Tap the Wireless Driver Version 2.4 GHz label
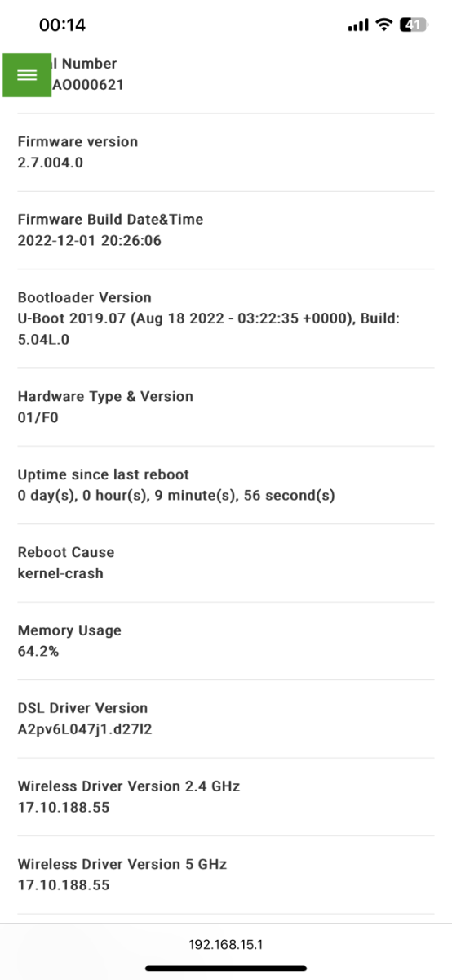 point(129,786)
